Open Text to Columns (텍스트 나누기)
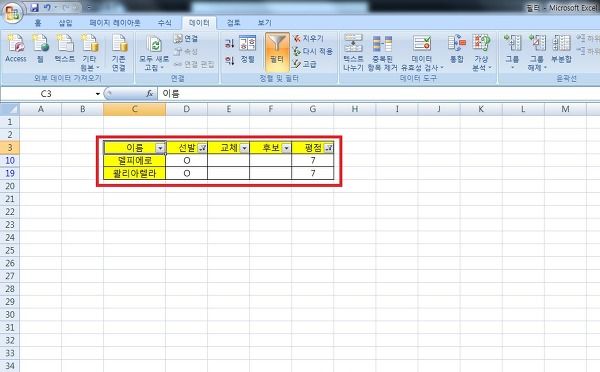The image size is (600, 372). 353,52
